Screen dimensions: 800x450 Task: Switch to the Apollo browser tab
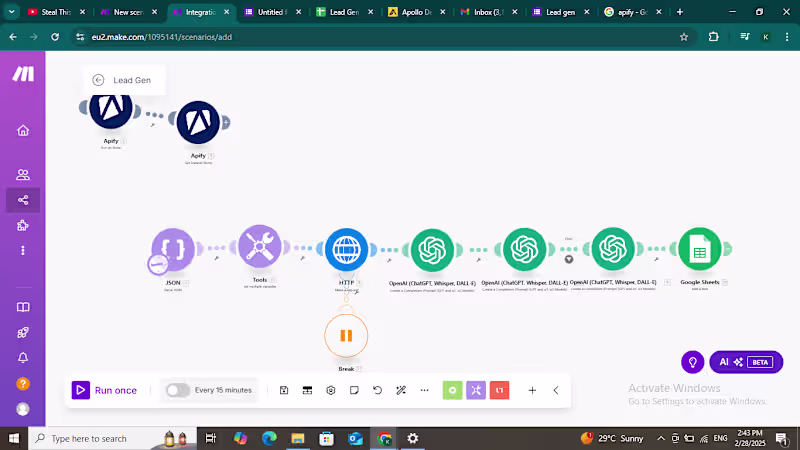tap(417, 12)
